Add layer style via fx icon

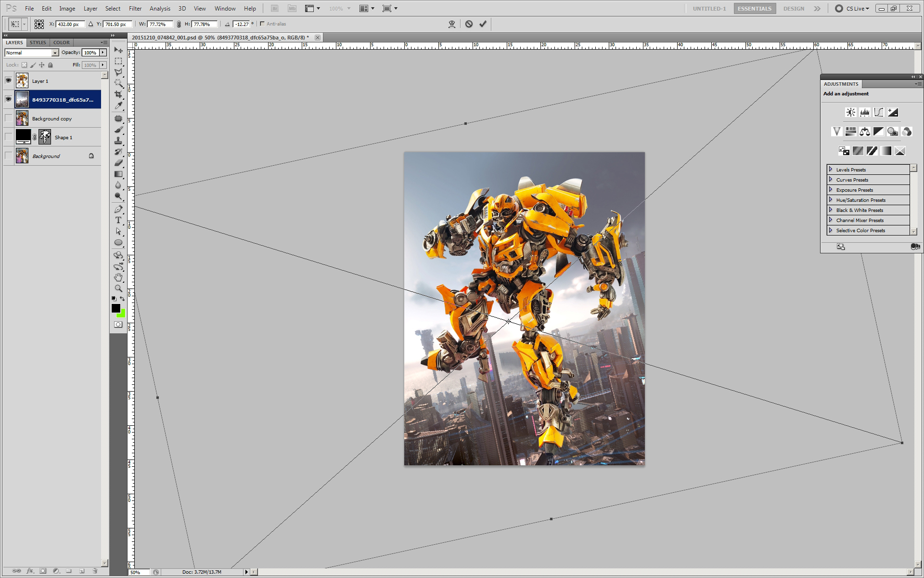30,571
